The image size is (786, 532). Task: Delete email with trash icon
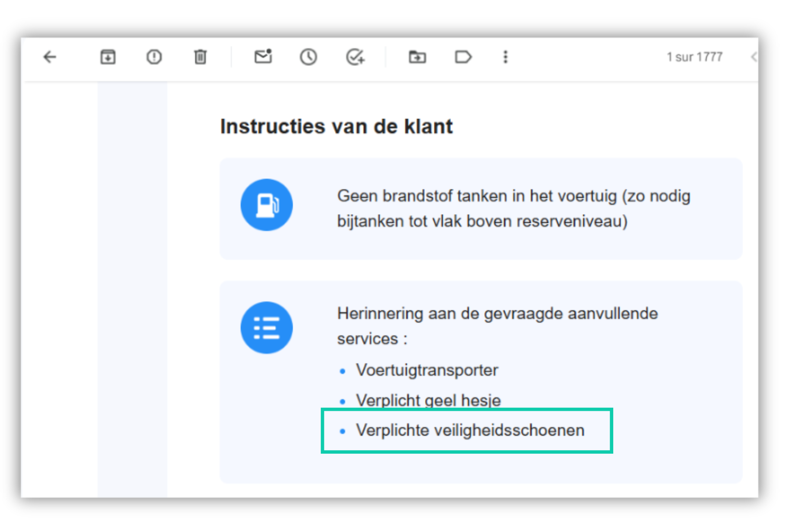point(200,57)
